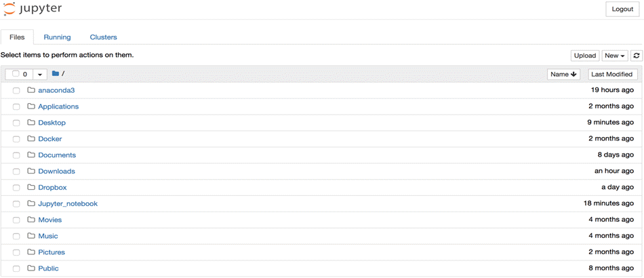Image resolution: width=644 pixels, height=278 pixels.
Task: Check the Applications folder checkbox
Action: pos(16,106)
